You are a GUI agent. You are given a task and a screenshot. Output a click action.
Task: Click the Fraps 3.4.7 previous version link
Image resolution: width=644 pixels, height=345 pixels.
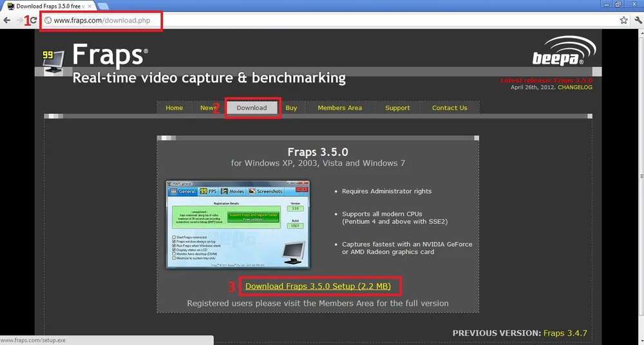coord(565,333)
